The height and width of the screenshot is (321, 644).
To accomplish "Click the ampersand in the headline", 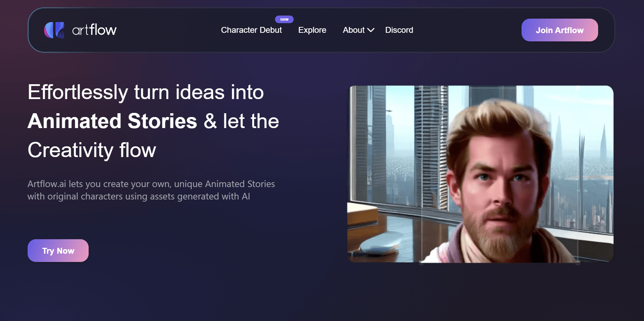I will [x=210, y=121].
